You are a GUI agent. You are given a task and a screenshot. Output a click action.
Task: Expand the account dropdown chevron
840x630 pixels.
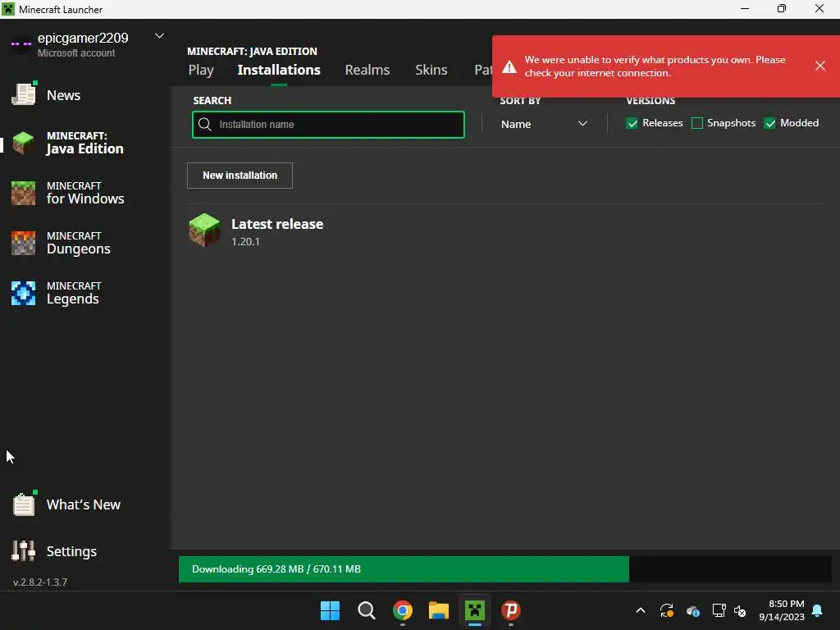click(x=159, y=36)
